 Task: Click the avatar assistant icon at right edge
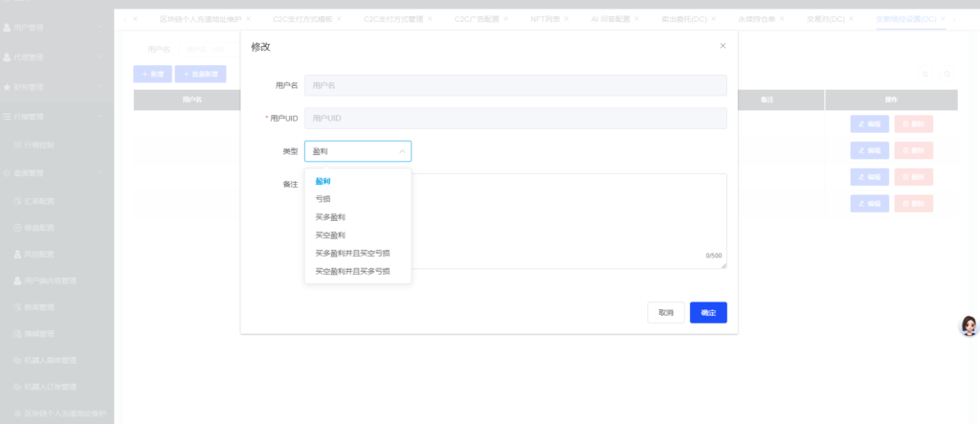coord(969,326)
